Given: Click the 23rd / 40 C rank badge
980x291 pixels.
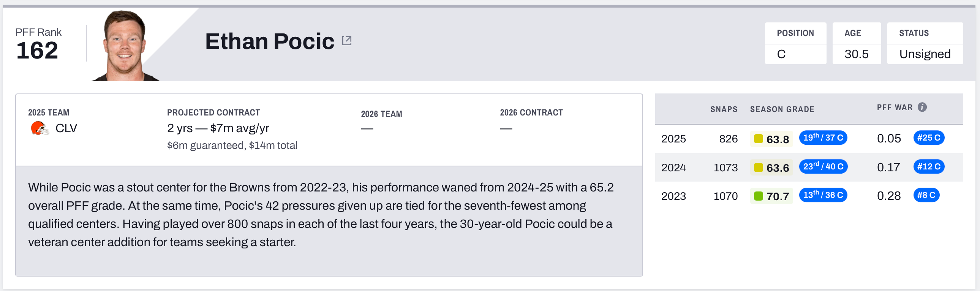Looking at the screenshot, I should click(823, 167).
